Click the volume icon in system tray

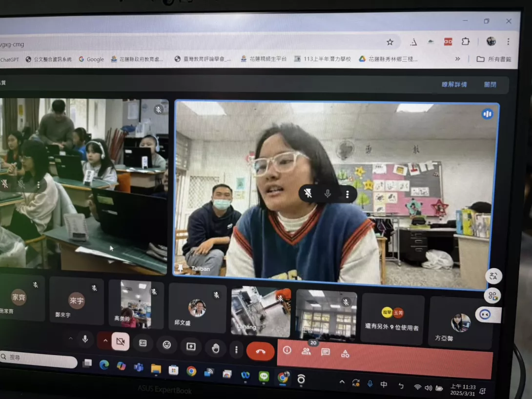pos(428,388)
